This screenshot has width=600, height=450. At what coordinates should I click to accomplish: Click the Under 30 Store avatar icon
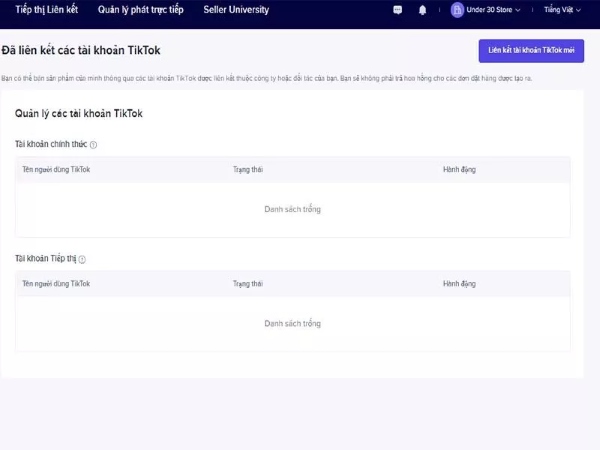click(x=457, y=10)
